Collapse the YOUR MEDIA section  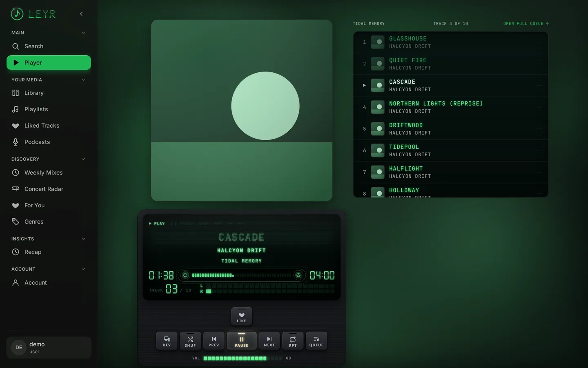click(83, 80)
